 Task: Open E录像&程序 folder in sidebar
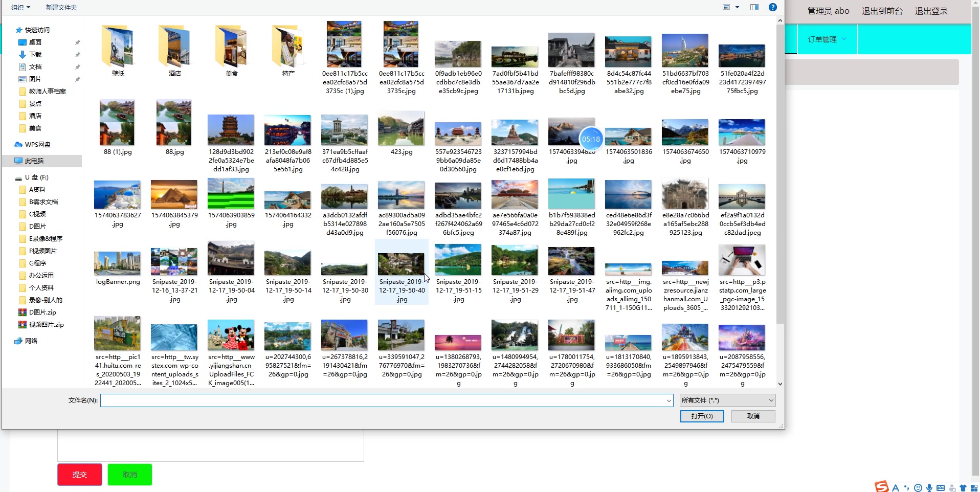[46, 239]
